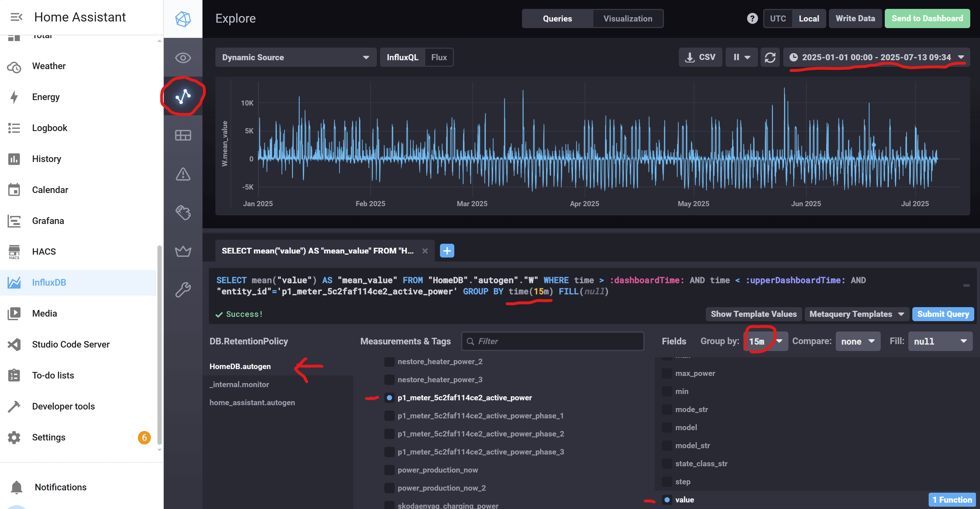Open History in the sidebar
The height and width of the screenshot is (509, 980).
78,159
